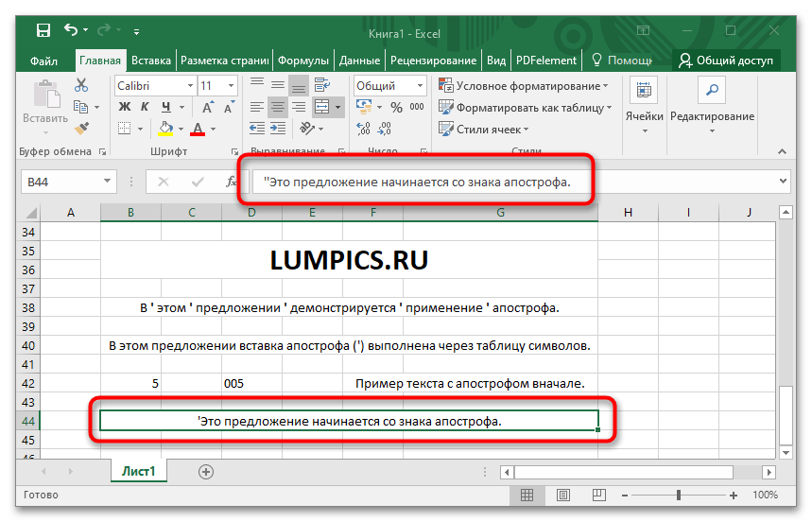
Task: Select the Format Painter brush icon
Action: [x=81, y=128]
